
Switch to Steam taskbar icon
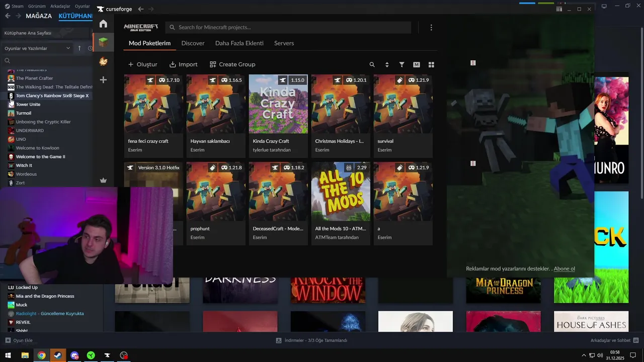coord(58,355)
